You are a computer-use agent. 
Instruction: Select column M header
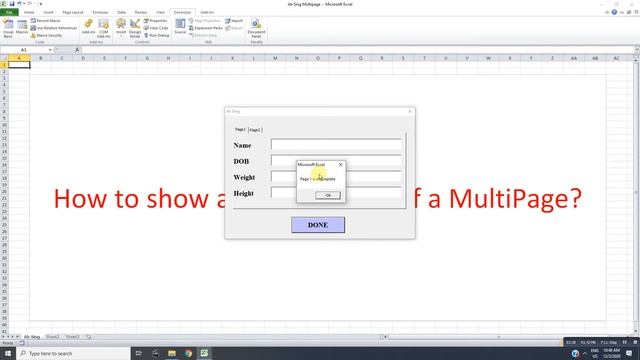275,58
